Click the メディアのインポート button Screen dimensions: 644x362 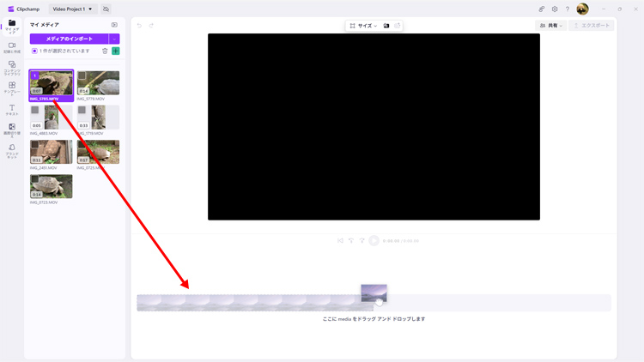[x=69, y=39]
